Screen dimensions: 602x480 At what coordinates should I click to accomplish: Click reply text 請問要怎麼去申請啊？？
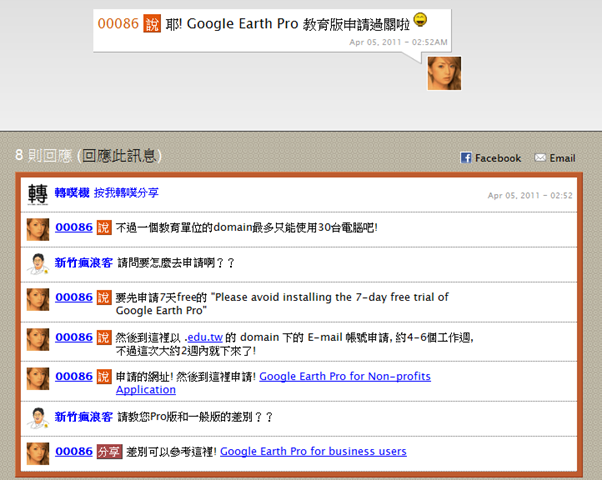[x=176, y=263]
